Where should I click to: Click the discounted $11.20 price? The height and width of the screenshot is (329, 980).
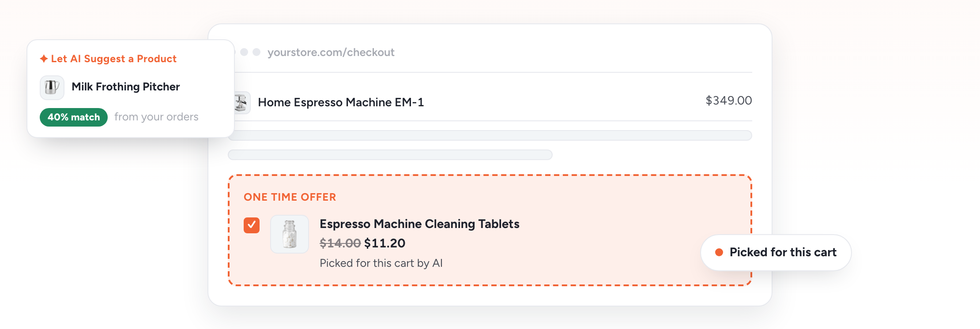[x=385, y=243]
